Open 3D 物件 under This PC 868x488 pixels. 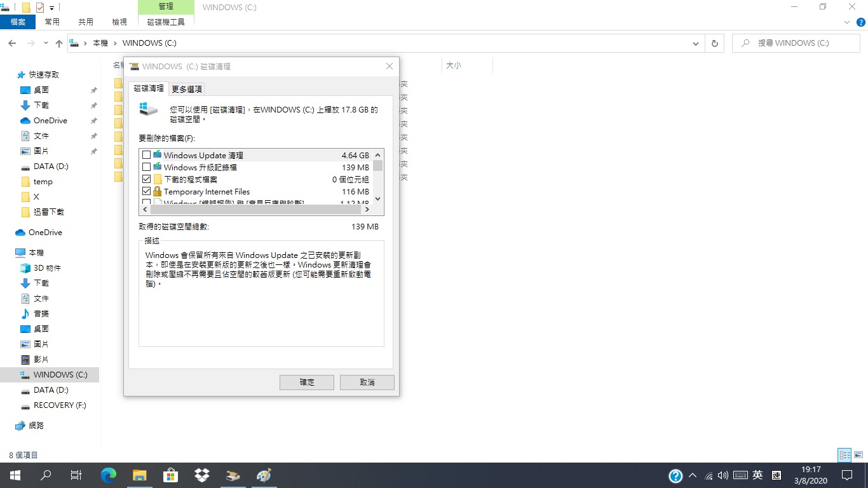pos(47,268)
